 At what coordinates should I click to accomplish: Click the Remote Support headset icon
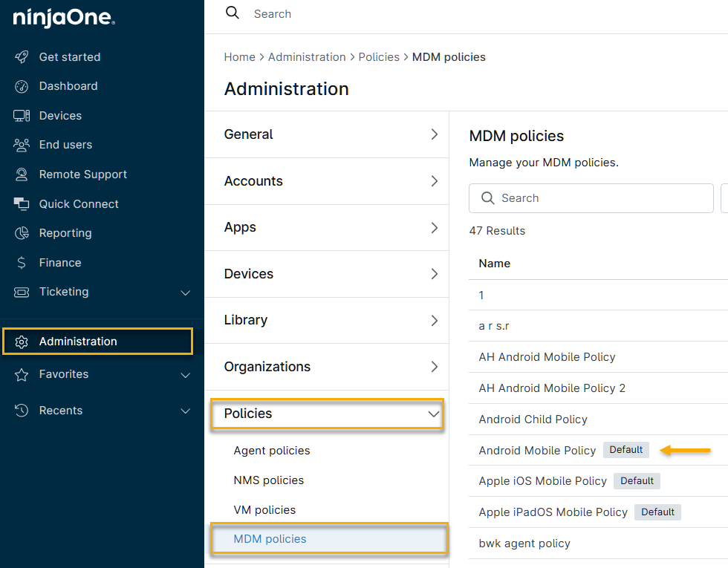(x=22, y=174)
